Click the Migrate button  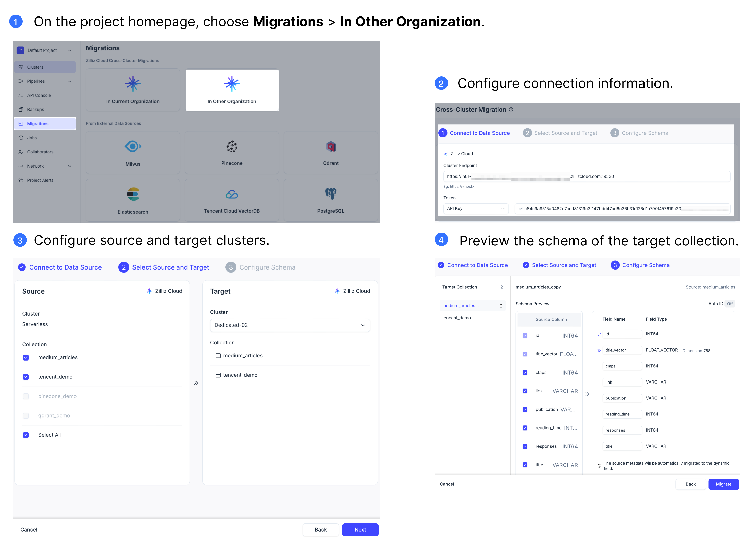click(x=723, y=484)
